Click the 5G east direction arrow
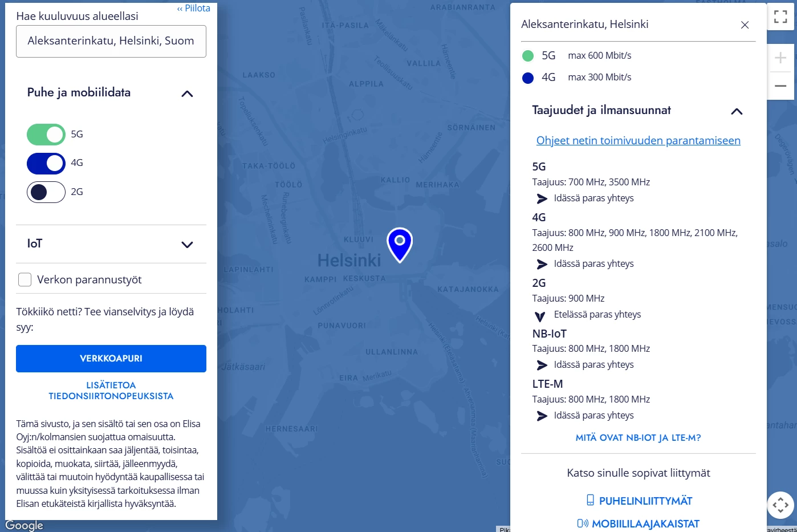 [542, 198]
